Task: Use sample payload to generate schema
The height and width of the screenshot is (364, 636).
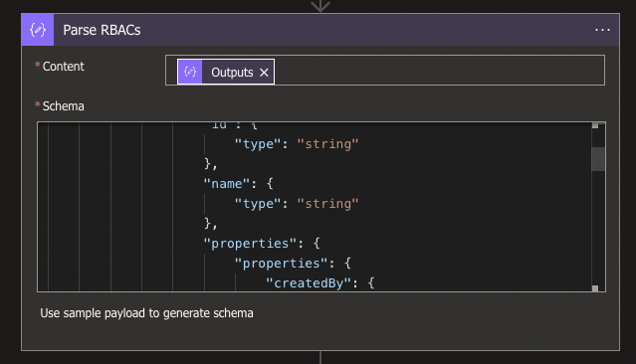Action: [146, 313]
